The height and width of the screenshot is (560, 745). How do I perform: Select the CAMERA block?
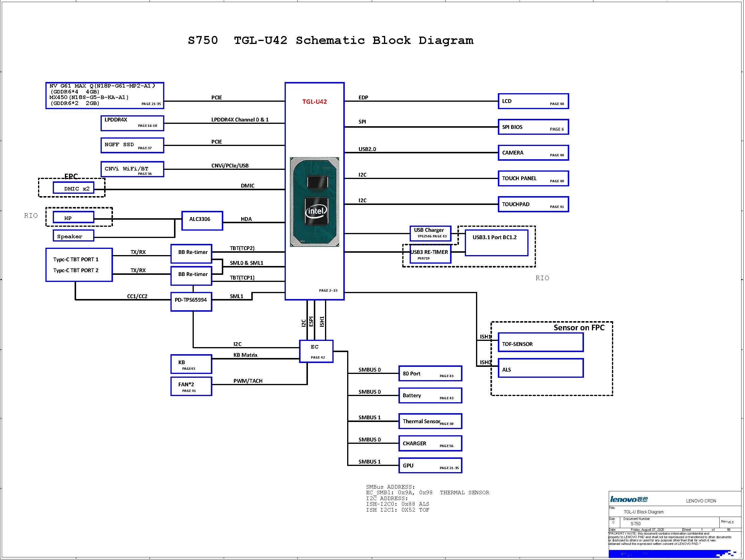534,153
